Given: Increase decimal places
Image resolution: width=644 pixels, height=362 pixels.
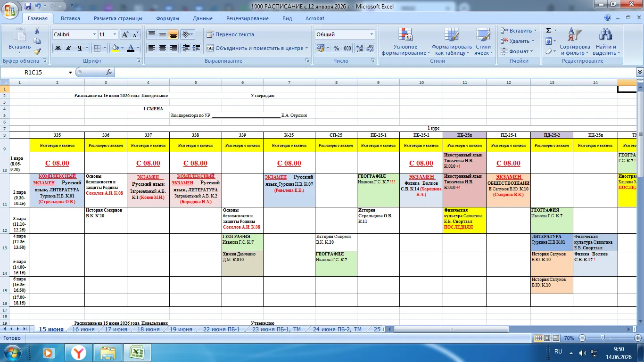Looking at the screenshot, I should coord(359,48).
